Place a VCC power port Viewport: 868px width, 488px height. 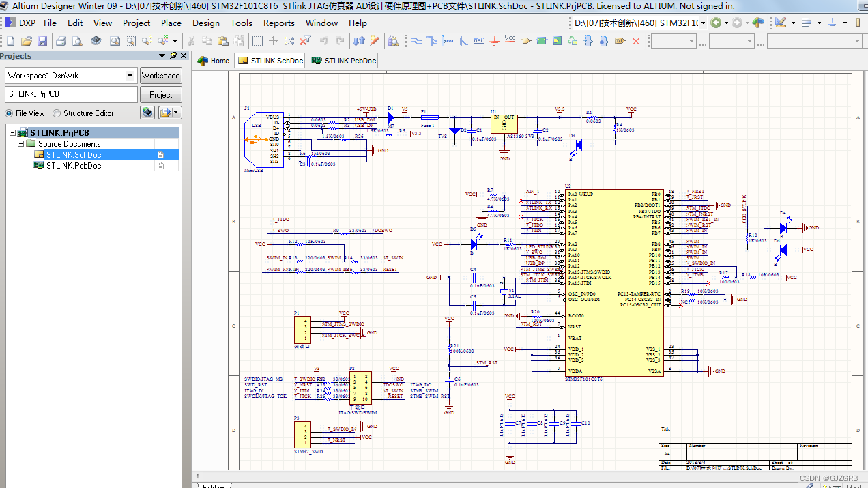[x=509, y=41]
